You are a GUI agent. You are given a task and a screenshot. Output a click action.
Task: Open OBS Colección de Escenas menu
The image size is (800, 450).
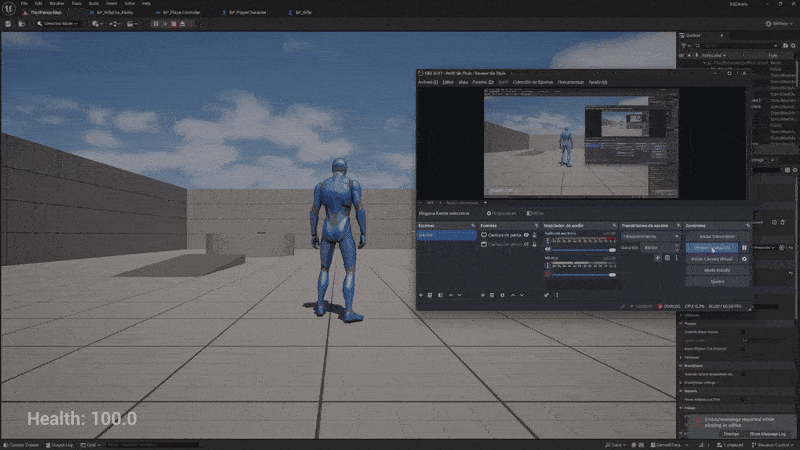[533, 82]
